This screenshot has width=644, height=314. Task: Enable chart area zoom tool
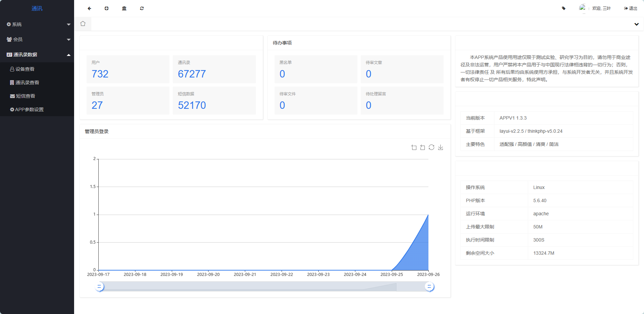pyautogui.click(x=414, y=148)
